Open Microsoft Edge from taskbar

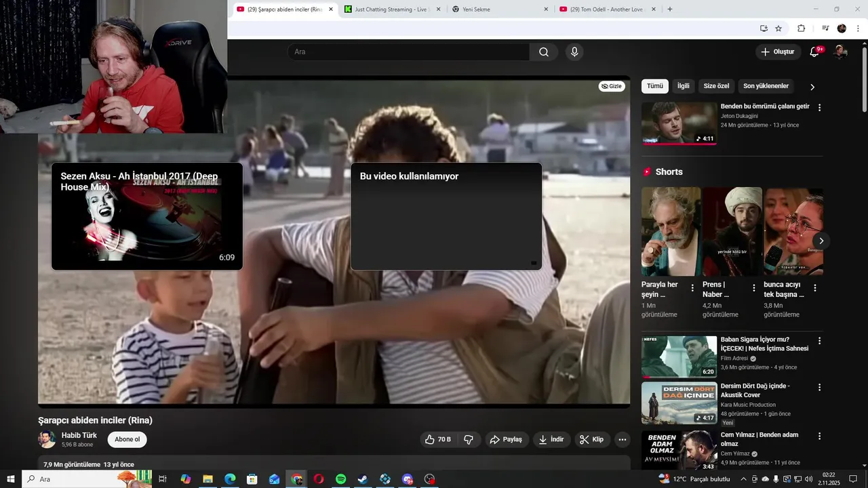(x=230, y=479)
